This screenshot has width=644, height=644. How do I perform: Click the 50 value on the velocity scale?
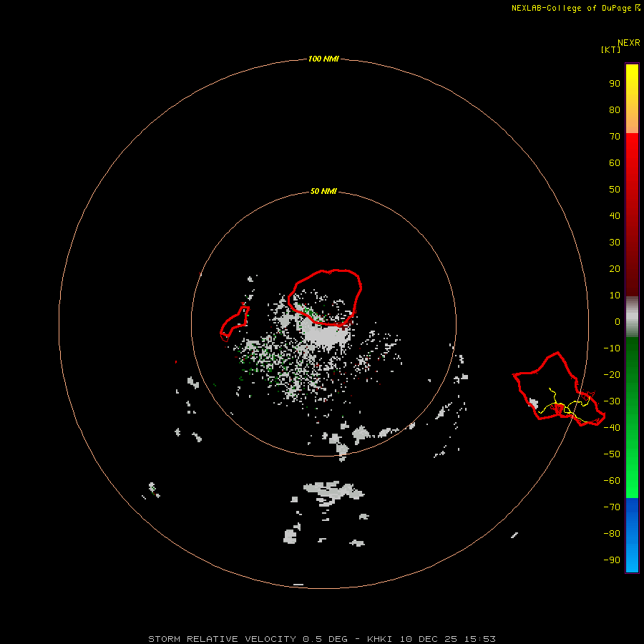click(615, 190)
